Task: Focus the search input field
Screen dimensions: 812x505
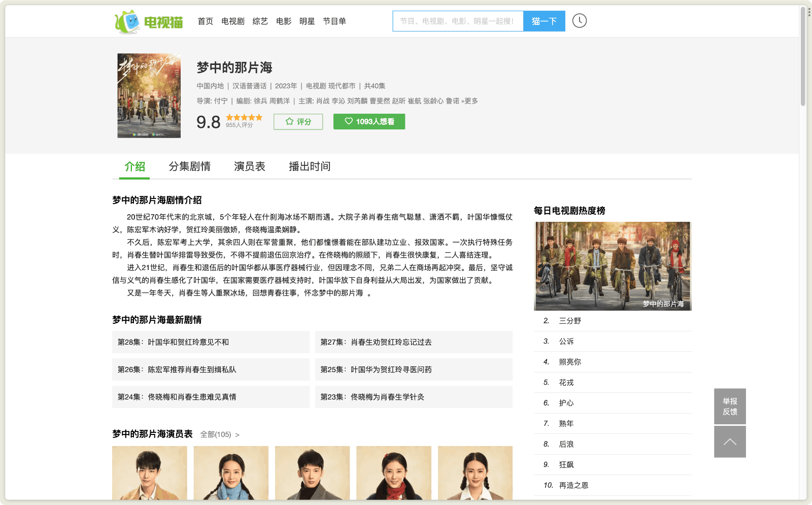Action: pyautogui.click(x=457, y=21)
